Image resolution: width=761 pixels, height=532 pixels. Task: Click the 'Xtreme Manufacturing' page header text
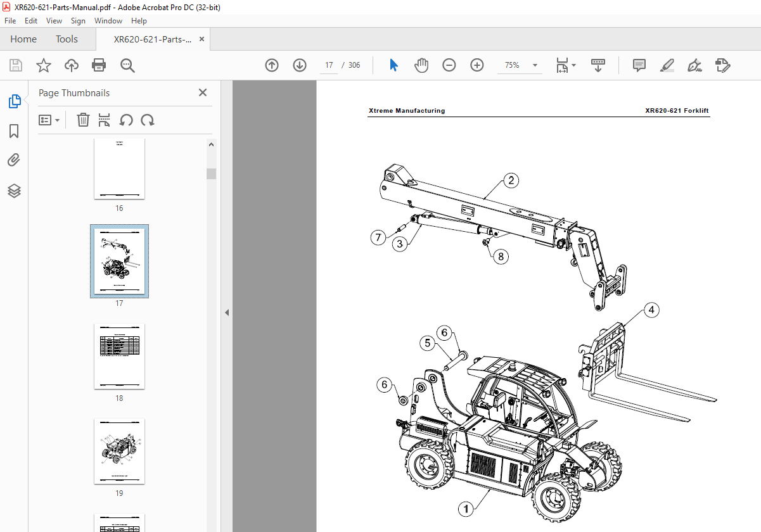pos(407,111)
